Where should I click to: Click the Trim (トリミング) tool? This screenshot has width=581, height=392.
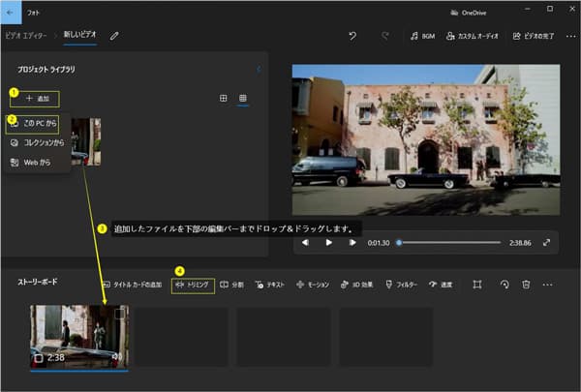click(x=193, y=285)
